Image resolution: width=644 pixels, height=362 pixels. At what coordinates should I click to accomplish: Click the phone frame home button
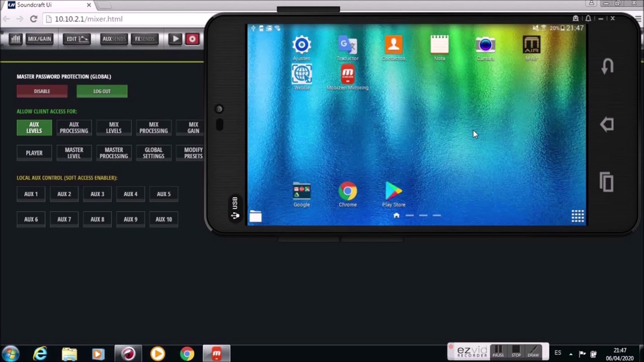[x=607, y=124]
